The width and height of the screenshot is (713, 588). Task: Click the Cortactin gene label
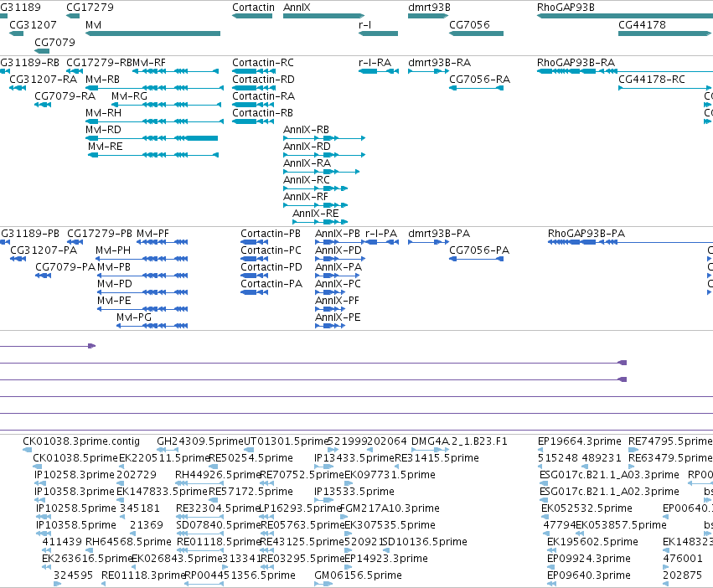click(x=253, y=8)
